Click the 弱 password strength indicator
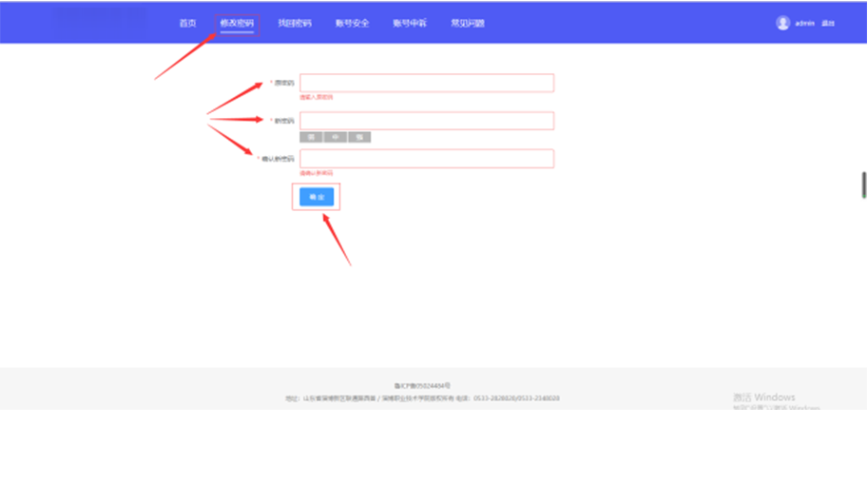 tap(312, 138)
